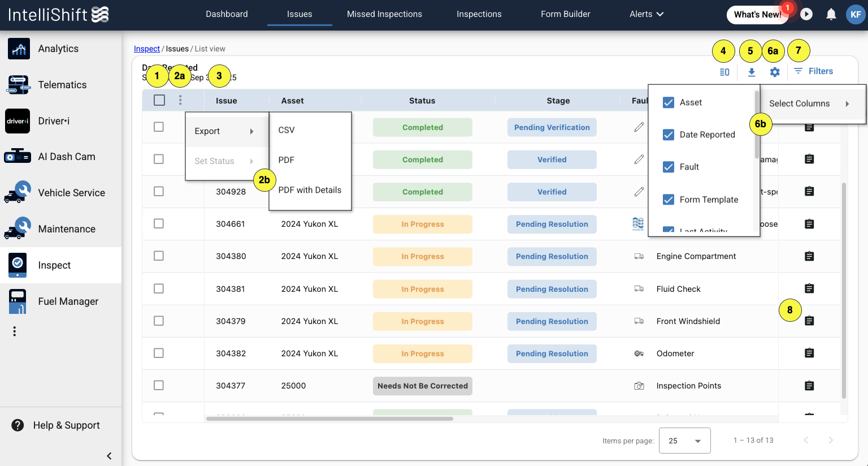Open AI Dash Cam sidebar icon
868x466 pixels.
pyautogui.click(x=18, y=157)
